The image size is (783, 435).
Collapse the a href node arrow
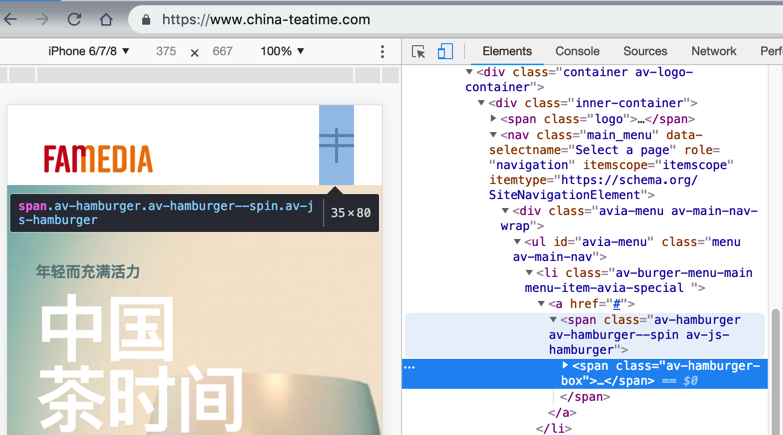tap(541, 304)
